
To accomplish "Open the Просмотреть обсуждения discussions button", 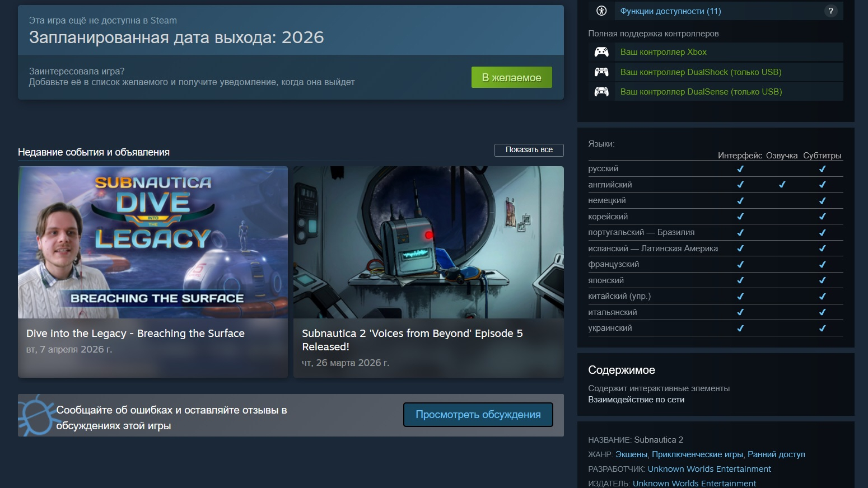I will tap(478, 415).
